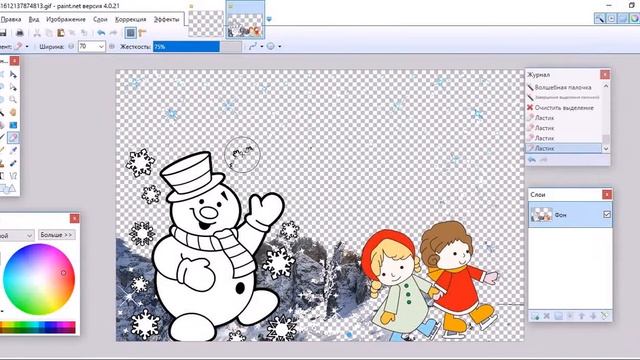640x360 pixels.
Task: Close the Журнал history panel
Action: (x=604, y=74)
